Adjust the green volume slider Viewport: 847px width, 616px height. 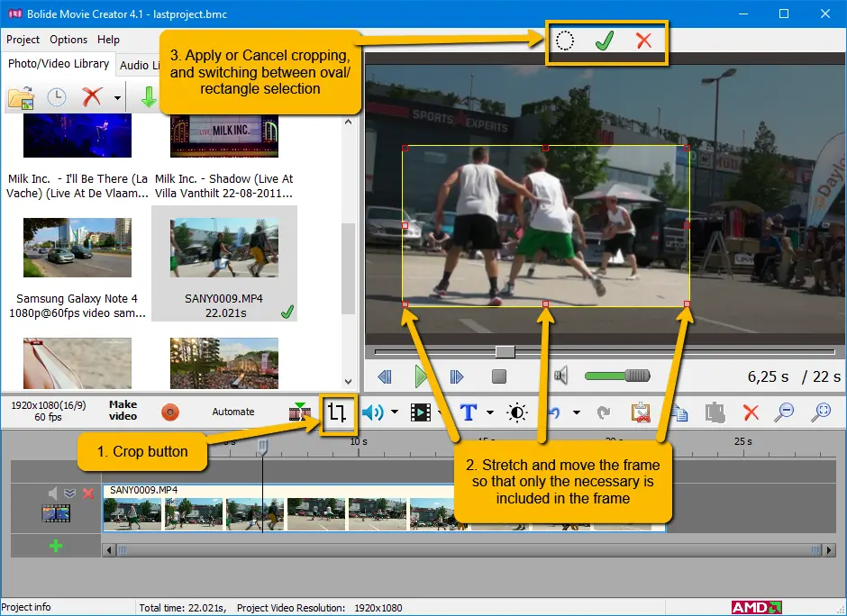(x=617, y=376)
